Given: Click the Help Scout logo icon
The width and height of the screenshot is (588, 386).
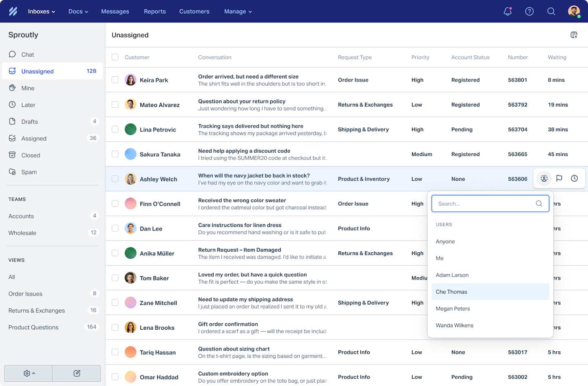Looking at the screenshot, I should [13, 11].
